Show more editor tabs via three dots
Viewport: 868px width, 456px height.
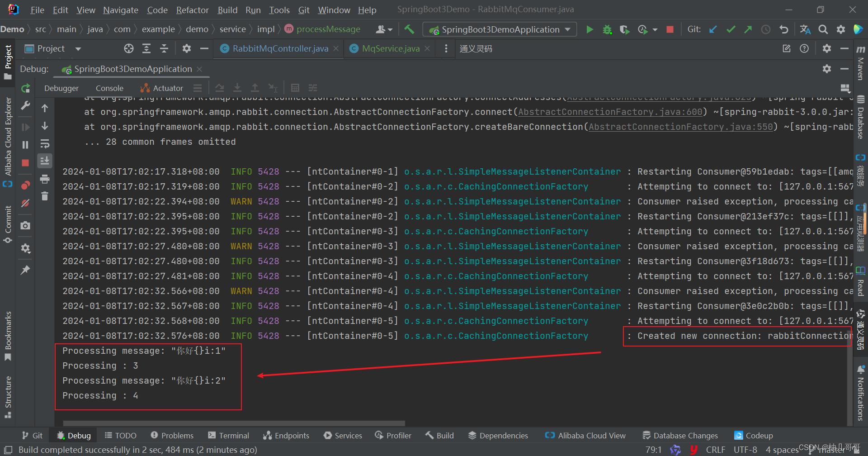click(446, 48)
